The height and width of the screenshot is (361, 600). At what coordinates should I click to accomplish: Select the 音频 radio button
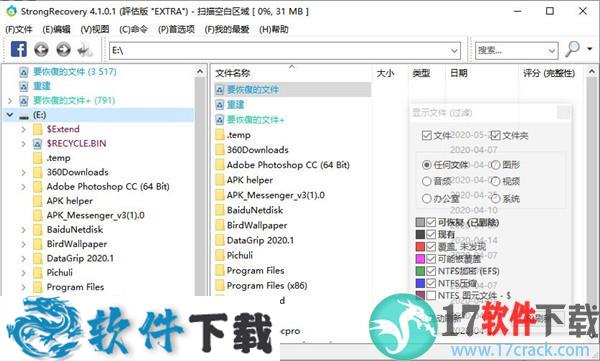click(x=426, y=181)
